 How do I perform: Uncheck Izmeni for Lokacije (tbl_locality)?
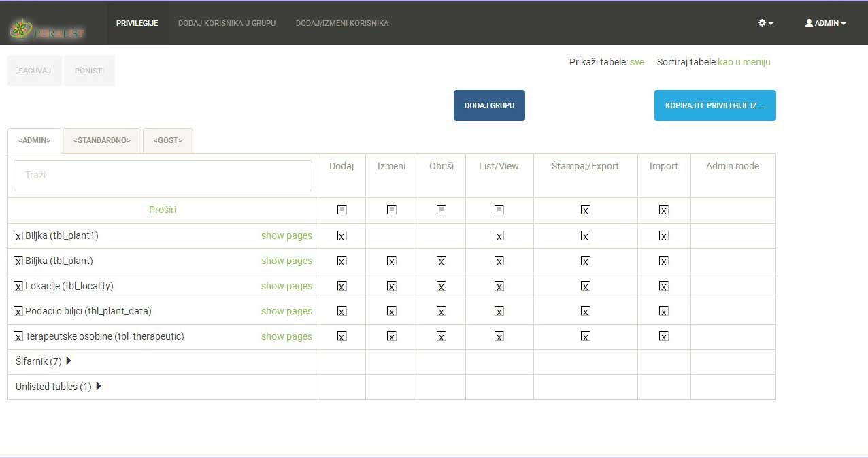tap(391, 287)
